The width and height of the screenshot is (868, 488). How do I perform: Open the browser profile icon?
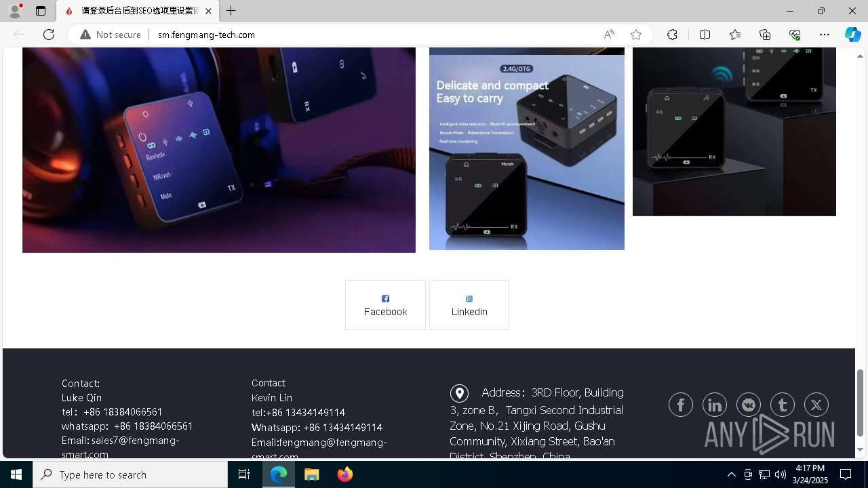[15, 11]
